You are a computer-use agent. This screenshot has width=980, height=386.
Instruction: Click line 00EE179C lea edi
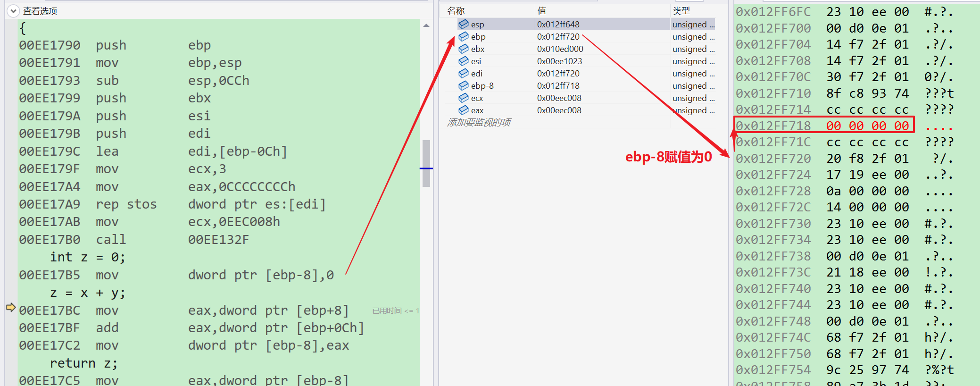click(x=153, y=151)
